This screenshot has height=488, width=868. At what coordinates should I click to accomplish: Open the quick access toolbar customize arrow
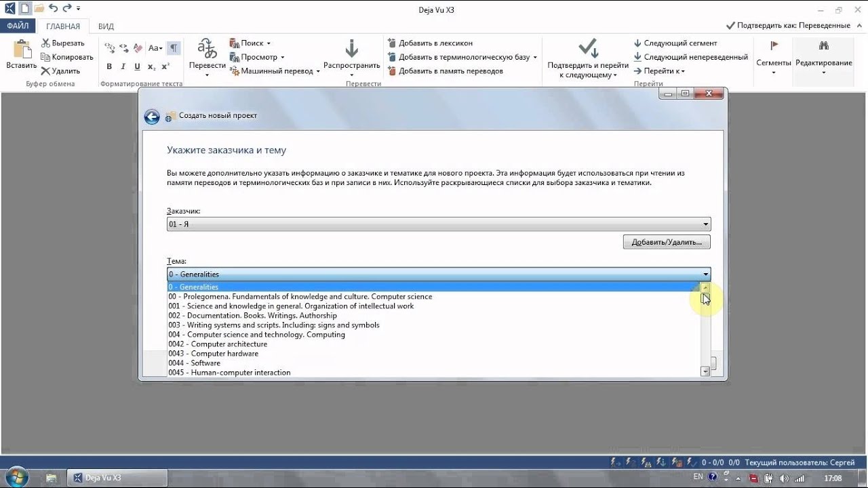click(79, 9)
